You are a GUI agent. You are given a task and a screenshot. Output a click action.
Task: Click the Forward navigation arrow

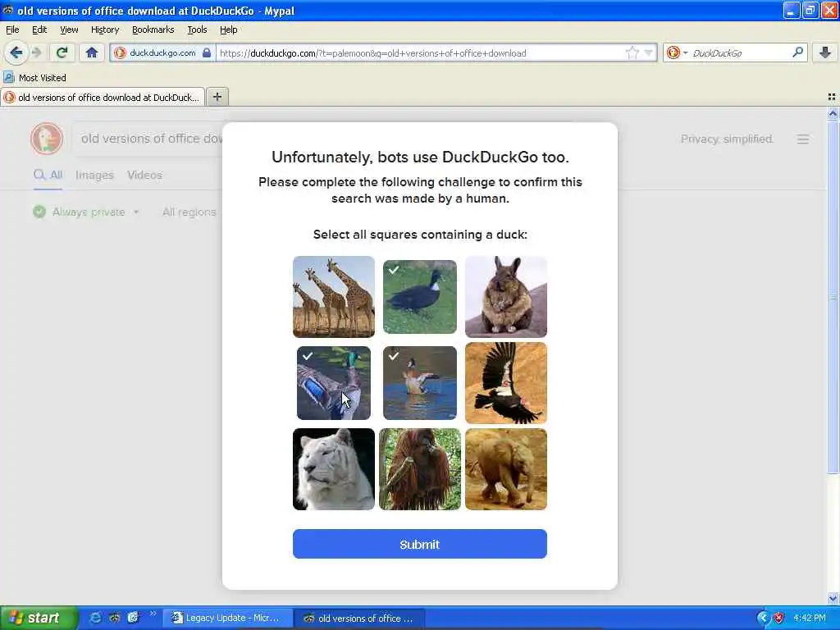36,52
